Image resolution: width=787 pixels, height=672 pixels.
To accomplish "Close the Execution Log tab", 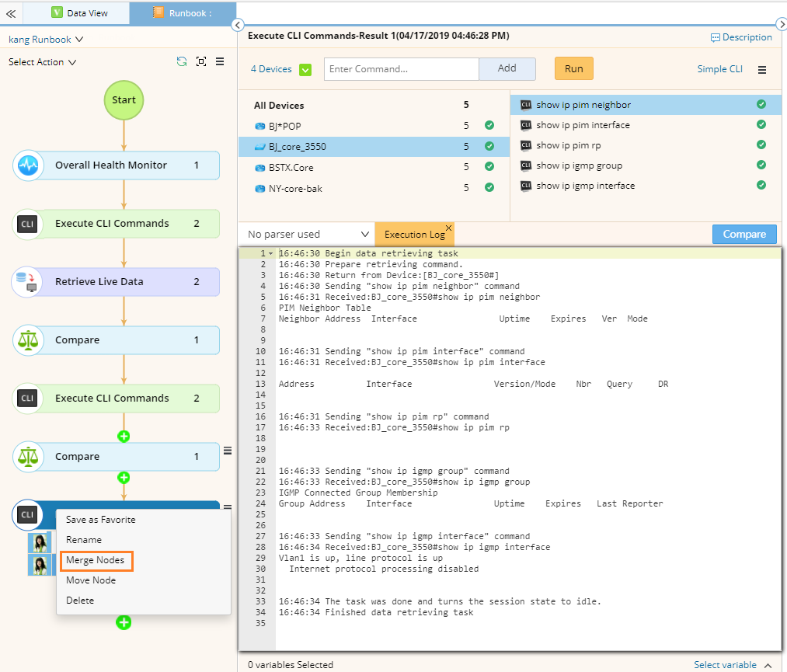I will coord(448,228).
